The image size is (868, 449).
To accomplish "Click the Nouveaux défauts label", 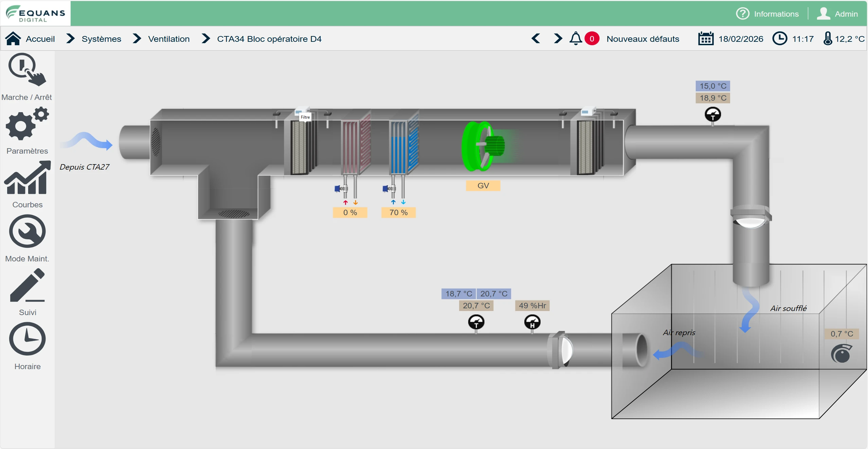I will click(643, 39).
